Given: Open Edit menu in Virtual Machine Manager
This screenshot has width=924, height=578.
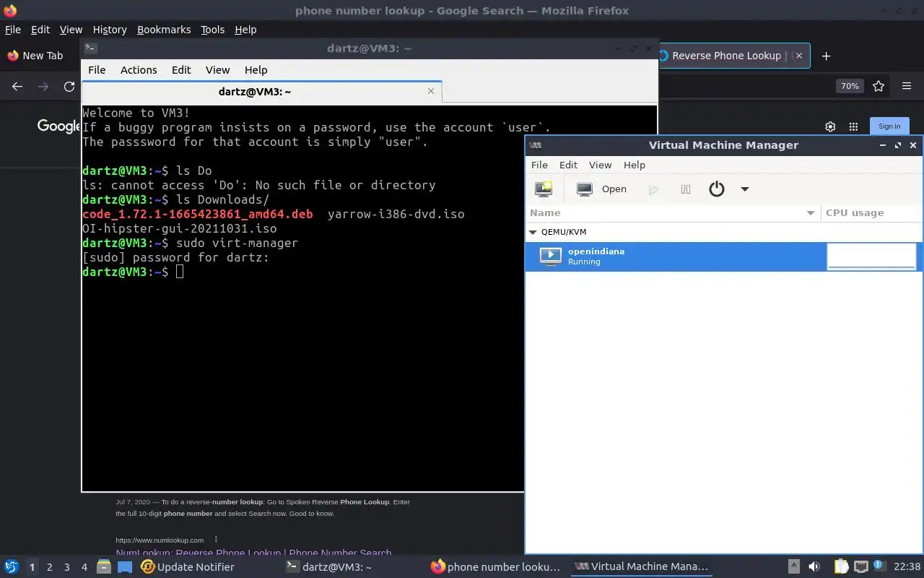Looking at the screenshot, I should click(x=568, y=165).
